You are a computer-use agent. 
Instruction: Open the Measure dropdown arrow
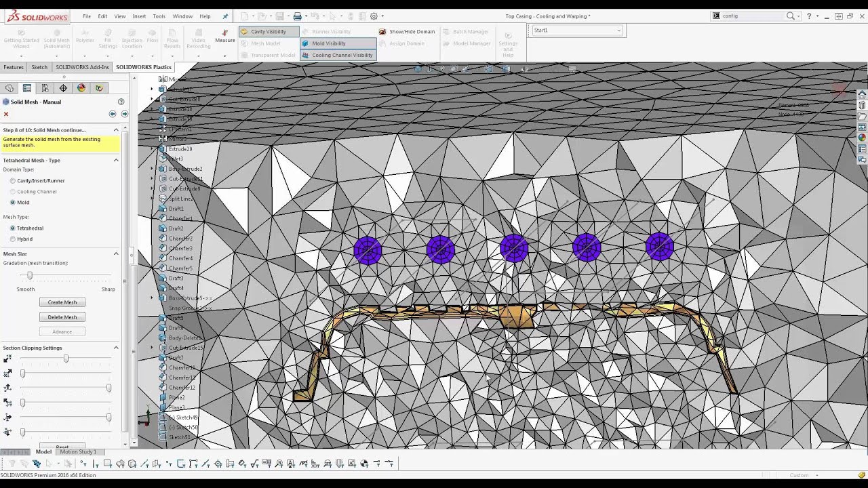pyautogui.click(x=225, y=56)
